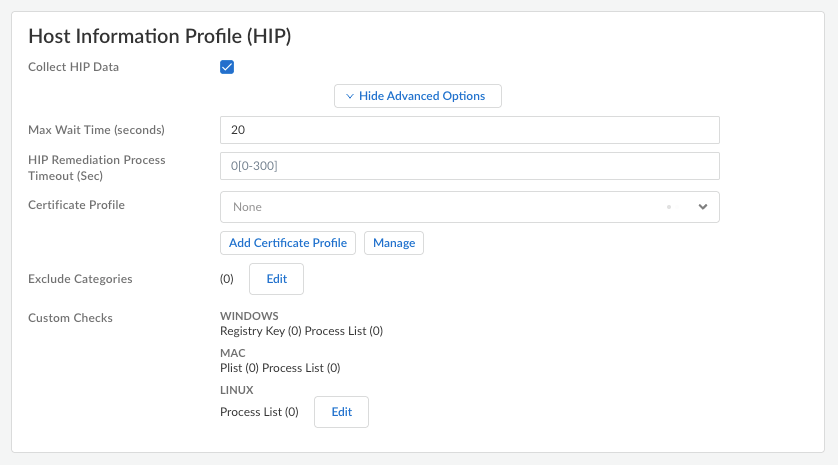The width and height of the screenshot is (838, 465).
Task: Click the Linux Process List (0) text
Action: pyautogui.click(x=259, y=412)
